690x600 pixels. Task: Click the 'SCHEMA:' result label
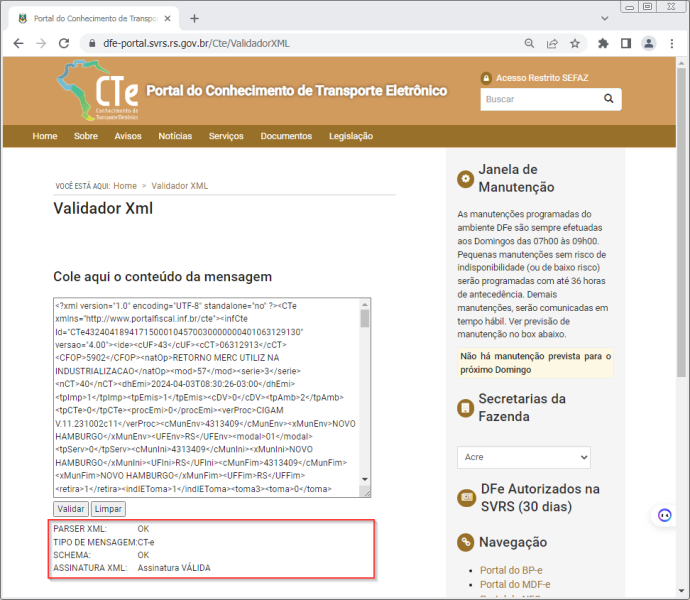point(72,555)
